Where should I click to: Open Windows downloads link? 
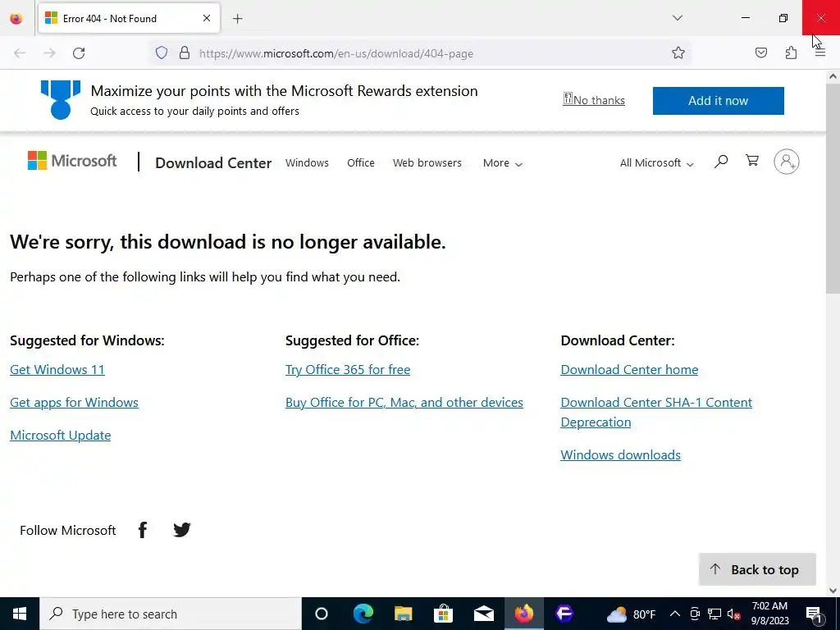tap(620, 454)
